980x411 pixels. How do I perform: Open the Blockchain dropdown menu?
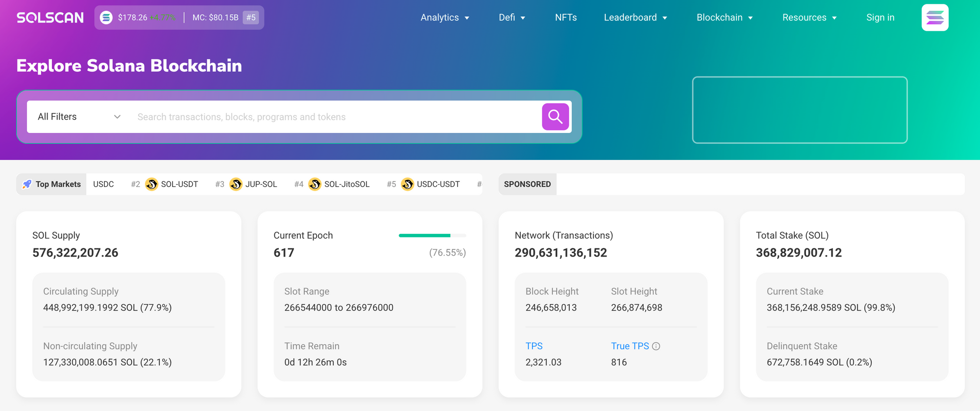724,18
